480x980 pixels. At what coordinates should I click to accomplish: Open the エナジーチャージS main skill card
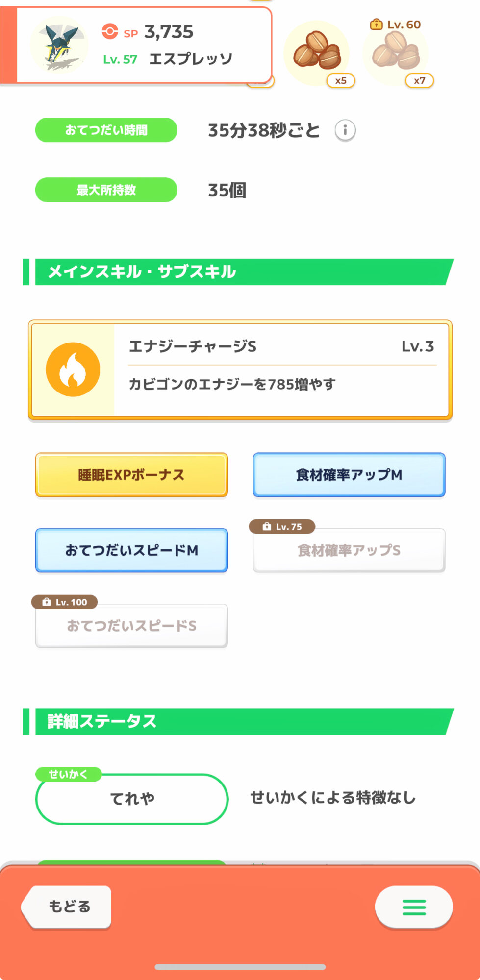pos(281,370)
